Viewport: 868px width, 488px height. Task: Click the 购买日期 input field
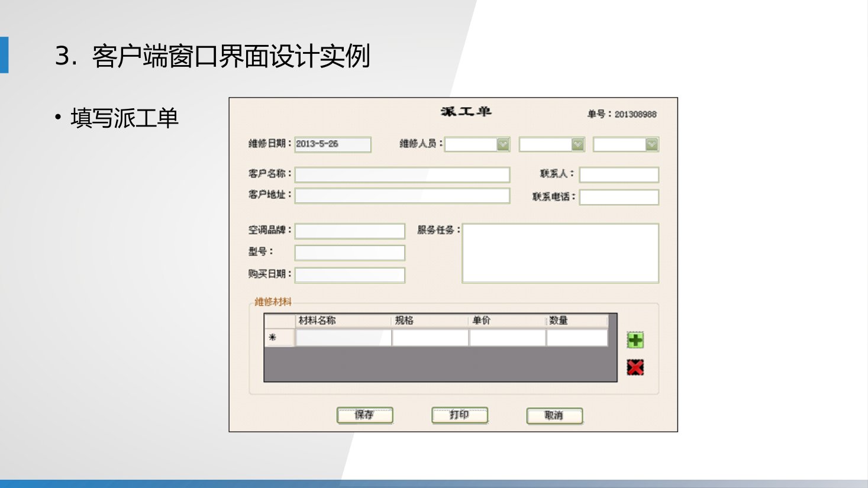click(x=350, y=275)
